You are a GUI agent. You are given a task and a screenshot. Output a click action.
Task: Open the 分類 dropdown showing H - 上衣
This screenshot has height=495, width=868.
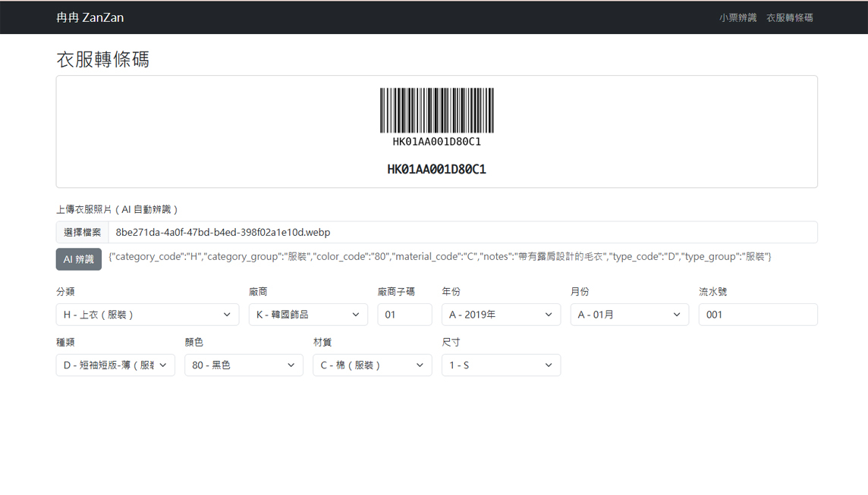[x=147, y=315]
